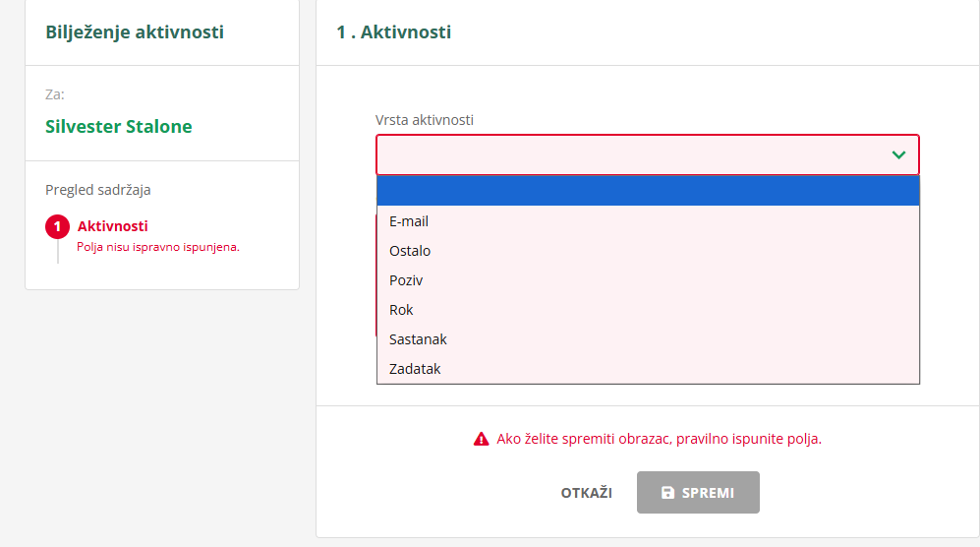Click the red warning triangle icon

(x=481, y=439)
